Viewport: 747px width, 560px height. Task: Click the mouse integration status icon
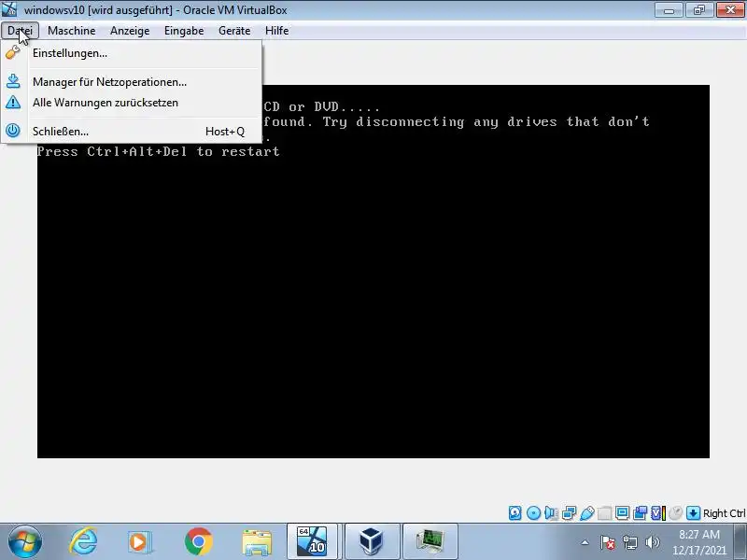pyautogui.click(x=675, y=512)
